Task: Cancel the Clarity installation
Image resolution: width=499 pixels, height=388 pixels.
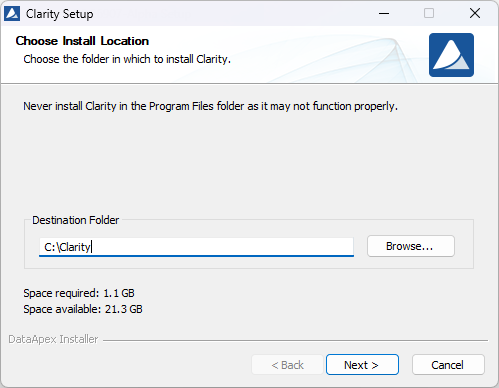Action: tap(448, 365)
